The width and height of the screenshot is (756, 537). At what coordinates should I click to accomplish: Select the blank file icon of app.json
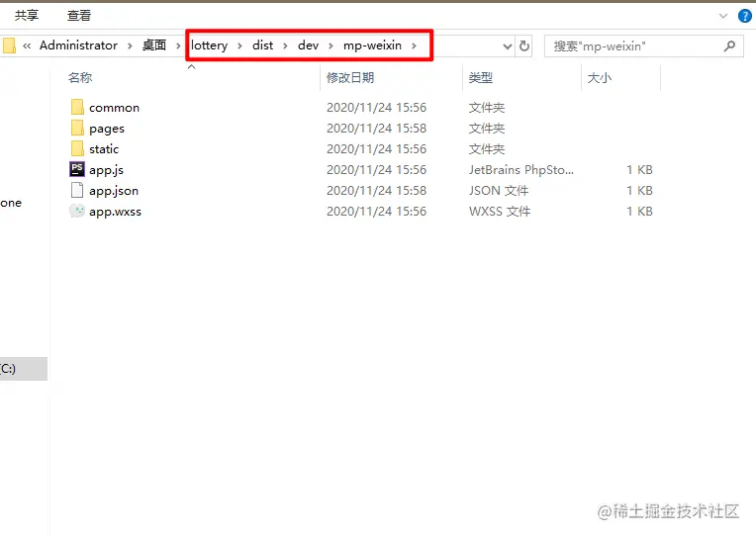click(77, 190)
